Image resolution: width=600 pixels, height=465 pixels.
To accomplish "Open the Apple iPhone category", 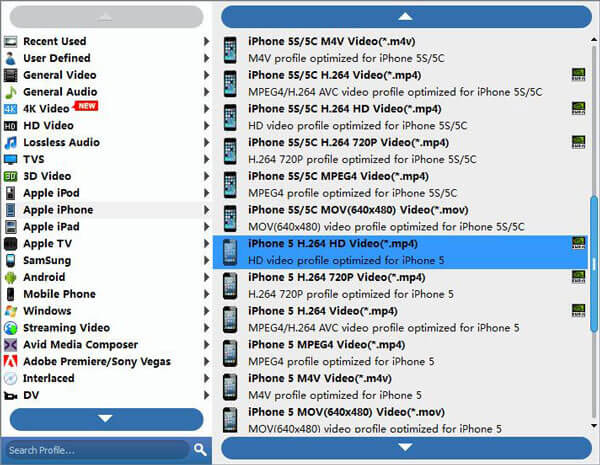I will coord(106,210).
